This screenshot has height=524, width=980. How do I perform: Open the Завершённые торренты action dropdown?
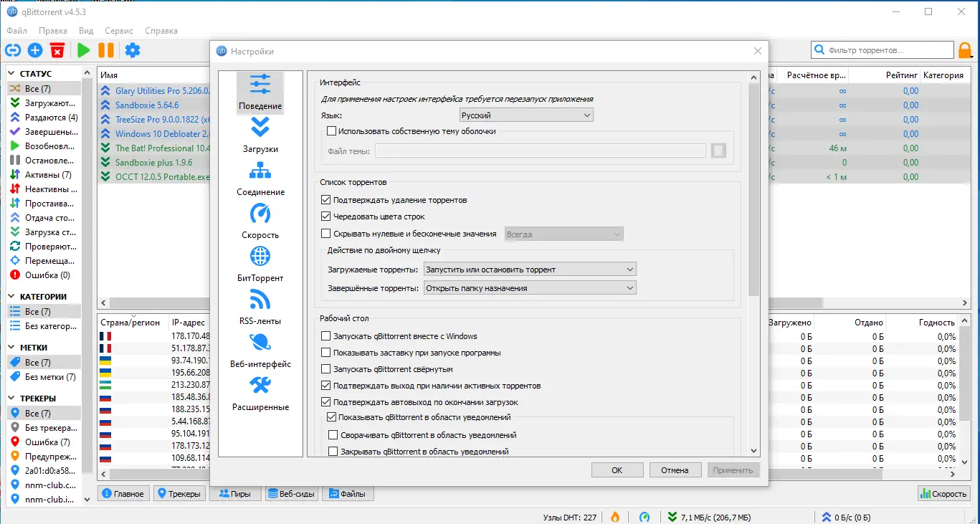[530, 288]
